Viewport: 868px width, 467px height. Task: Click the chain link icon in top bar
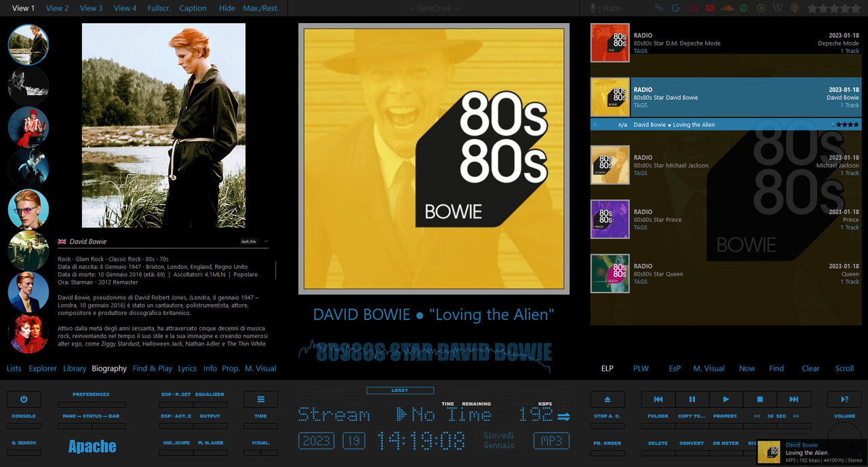point(658,8)
